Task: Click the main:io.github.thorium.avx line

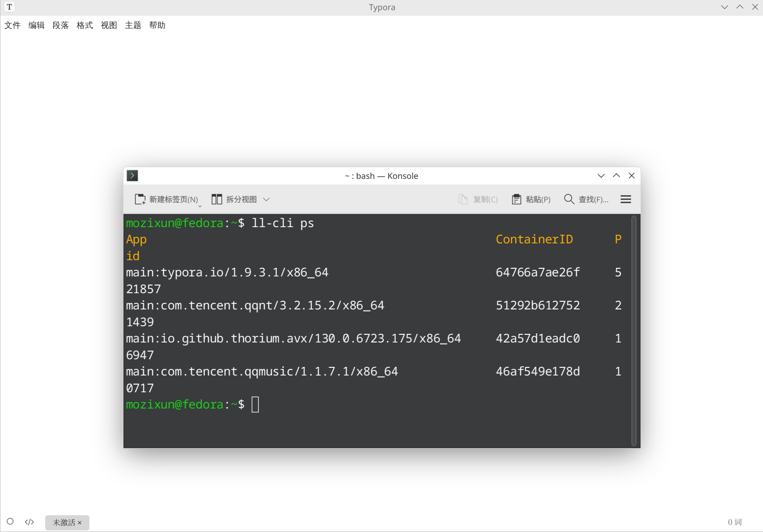Action: [x=294, y=339]
